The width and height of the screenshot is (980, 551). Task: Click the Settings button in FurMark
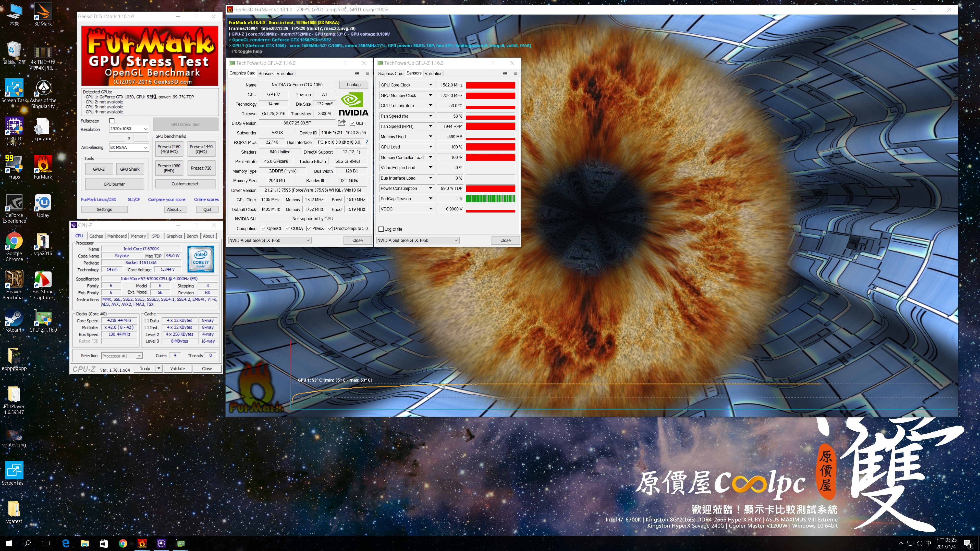104,209
